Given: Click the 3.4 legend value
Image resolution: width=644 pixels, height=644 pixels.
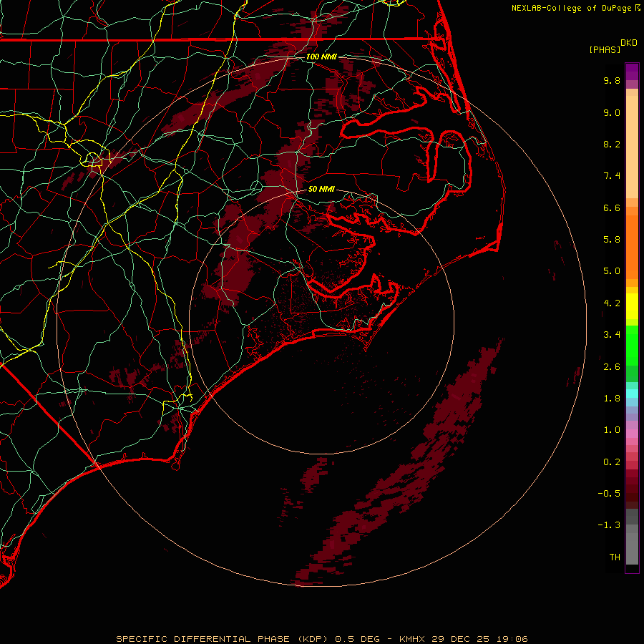Looking at the screenshot, I should [x=612, y=335].
